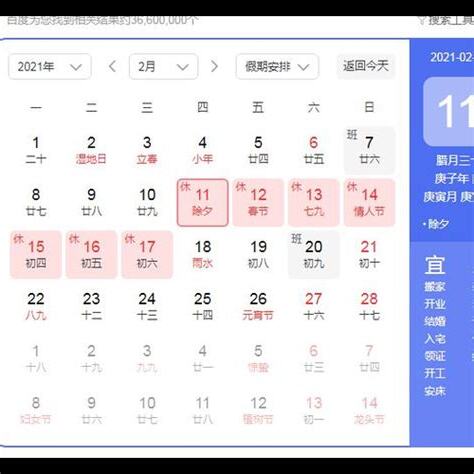This screenshot has width=474, height=474.
Task: Select greyed March 2 十九
Action: (x=91, y=358)
